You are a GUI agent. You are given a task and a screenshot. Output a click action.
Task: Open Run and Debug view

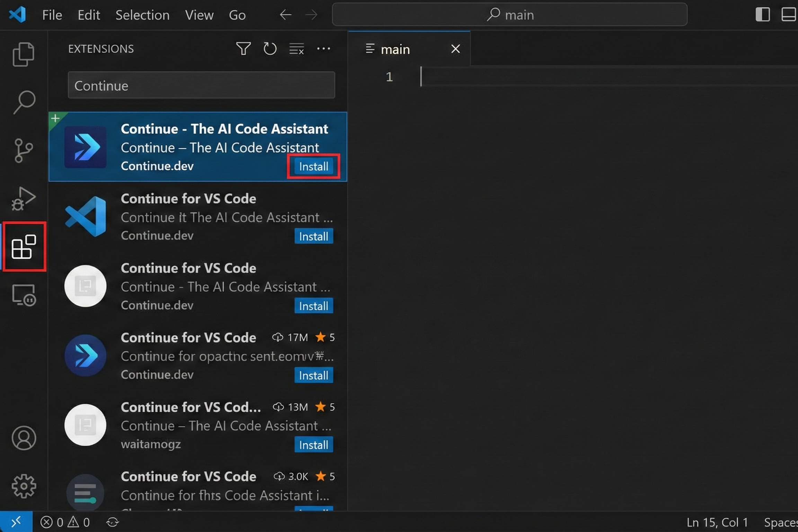[23, 199]
